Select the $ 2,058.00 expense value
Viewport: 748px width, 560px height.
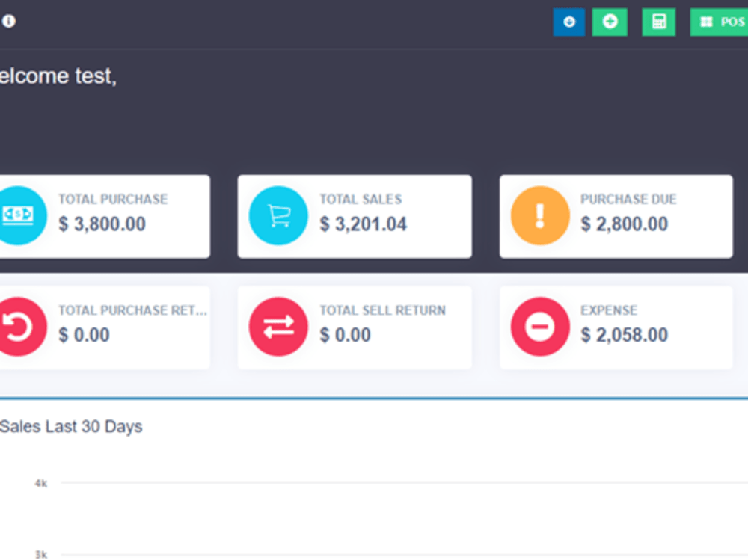coord(624,335)
